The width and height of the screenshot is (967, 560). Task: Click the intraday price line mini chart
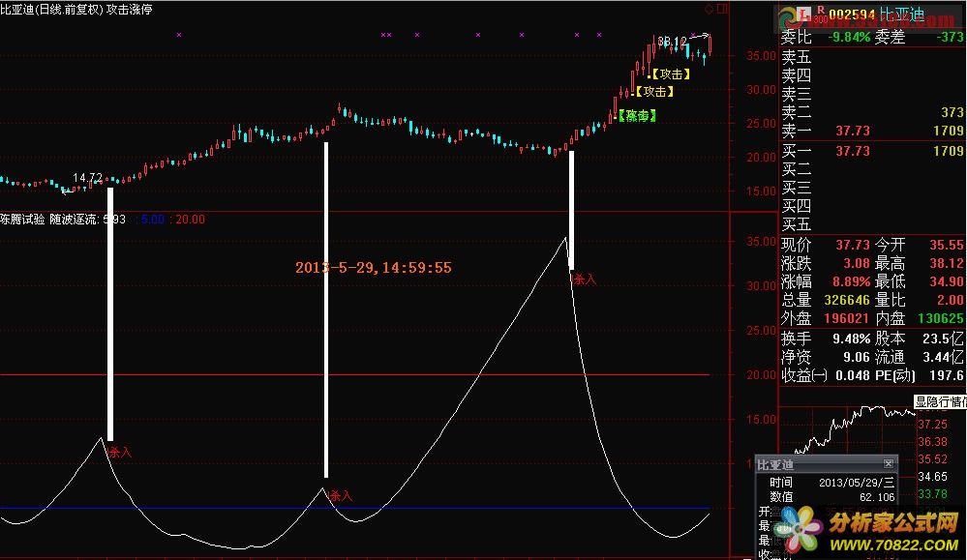click(x=854, y=428)
